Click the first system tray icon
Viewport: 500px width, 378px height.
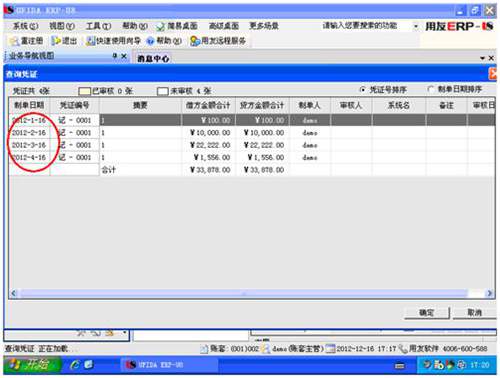tap(427, 365)
